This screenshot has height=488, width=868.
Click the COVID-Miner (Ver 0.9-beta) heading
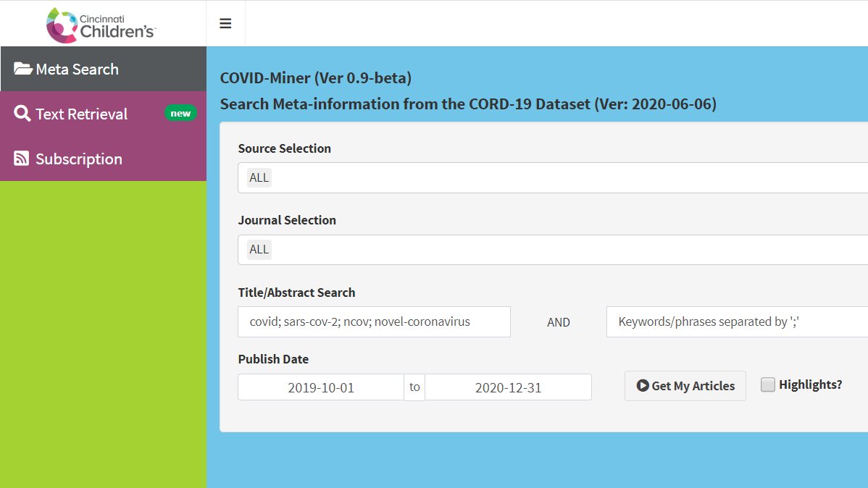click(315, 78)
